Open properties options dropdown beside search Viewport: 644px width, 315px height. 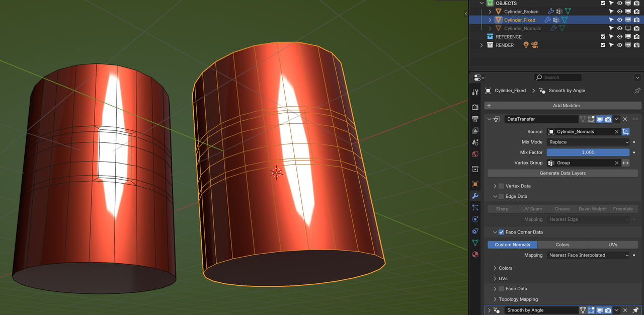pyautogui.click(x=637, y=77)
